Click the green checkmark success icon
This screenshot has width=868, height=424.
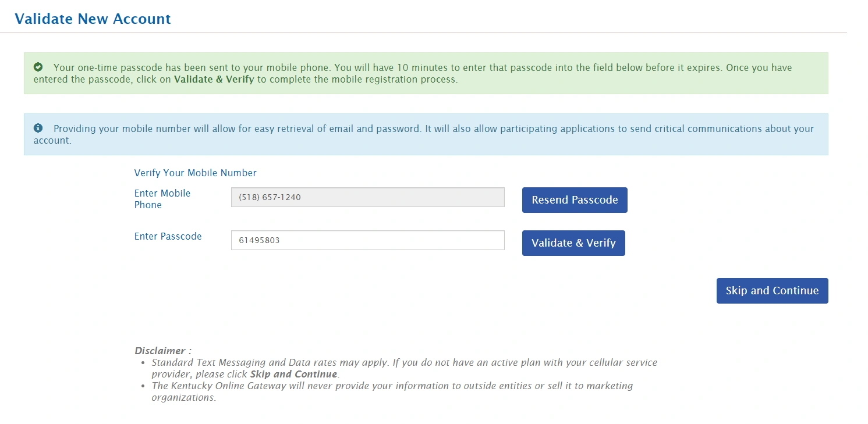click(x=38, y=67)
